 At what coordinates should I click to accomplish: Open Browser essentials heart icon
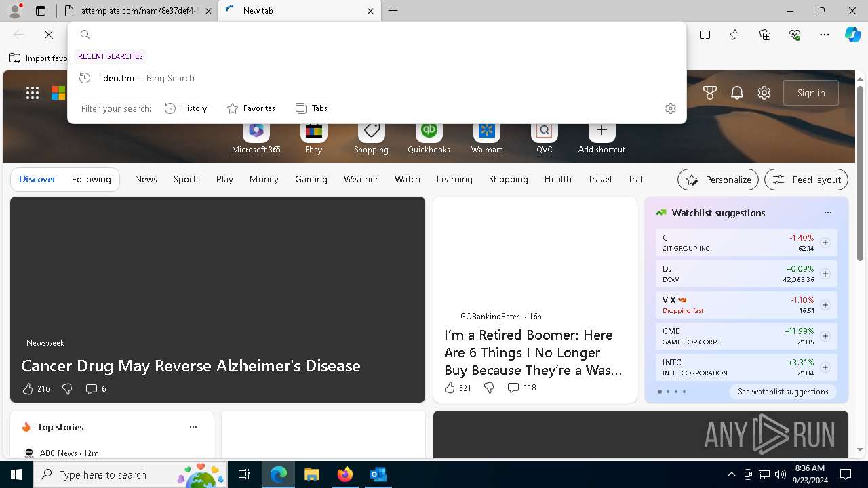795,35
